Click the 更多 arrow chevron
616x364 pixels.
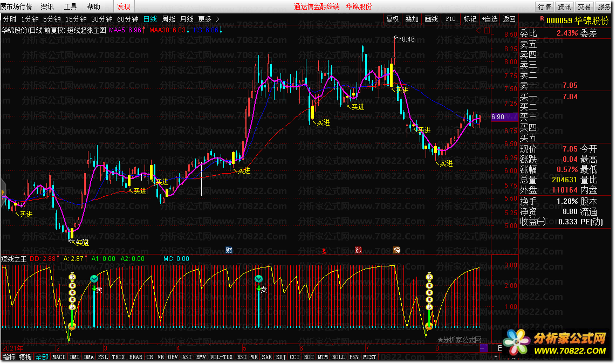217,19
